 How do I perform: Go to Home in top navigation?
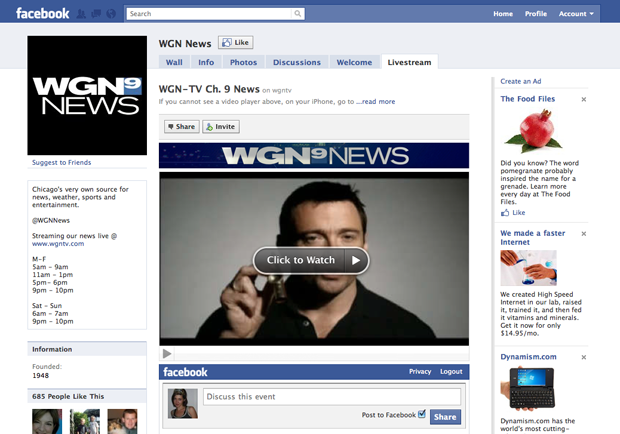pos(503,14)
